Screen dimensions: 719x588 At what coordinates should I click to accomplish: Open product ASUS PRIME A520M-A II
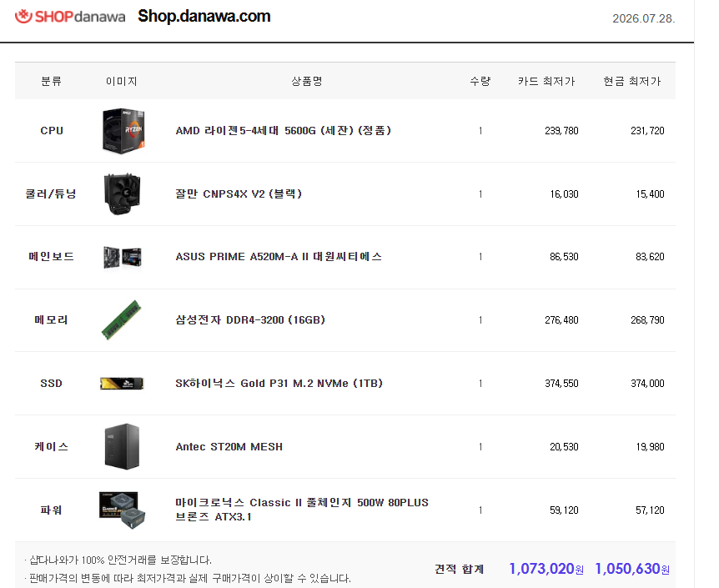click(279, 257)
